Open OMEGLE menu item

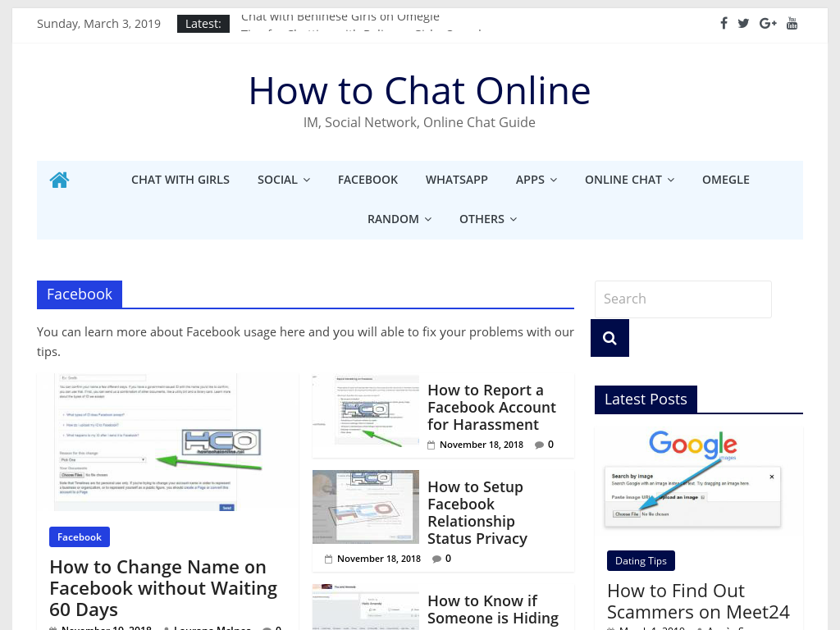(x=726, y=180)
